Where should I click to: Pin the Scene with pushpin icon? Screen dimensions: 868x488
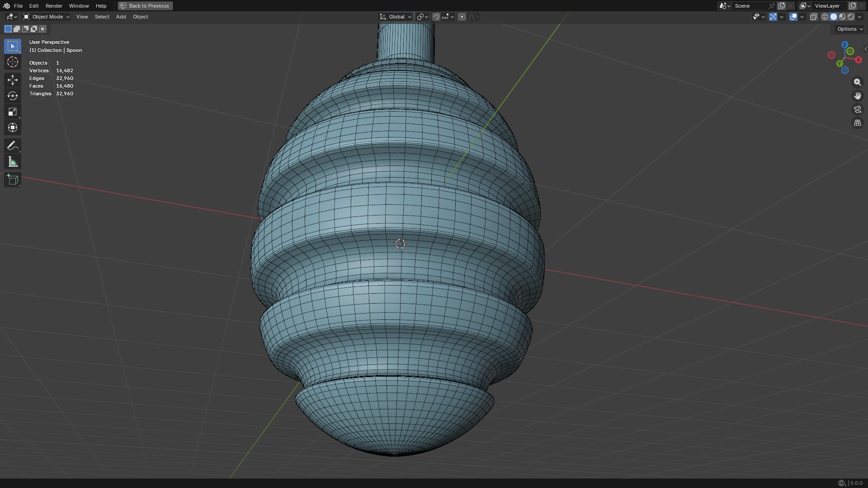(x=772, y=6)
